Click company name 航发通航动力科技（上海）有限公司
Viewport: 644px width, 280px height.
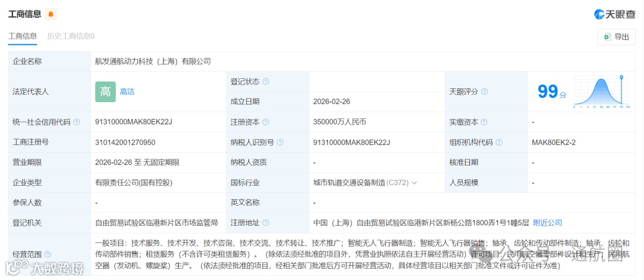pos(153,61)
